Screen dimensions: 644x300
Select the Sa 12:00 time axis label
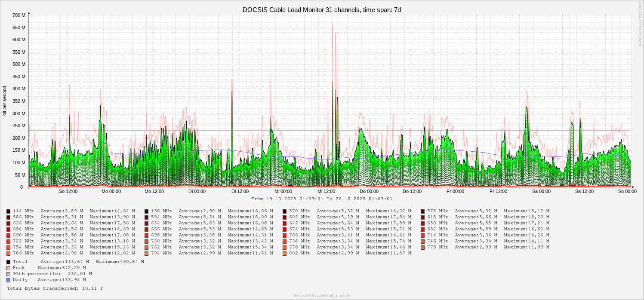click(x=584, y=191)
